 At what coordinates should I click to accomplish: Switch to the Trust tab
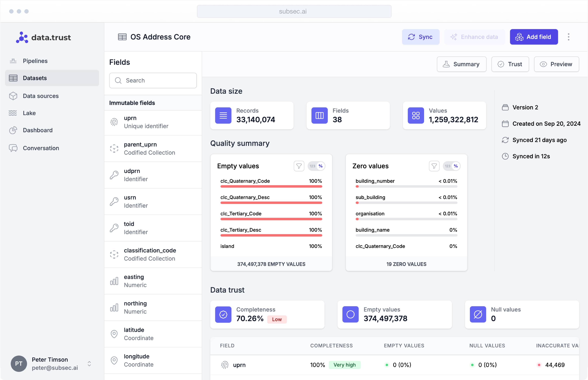point(510,64)
